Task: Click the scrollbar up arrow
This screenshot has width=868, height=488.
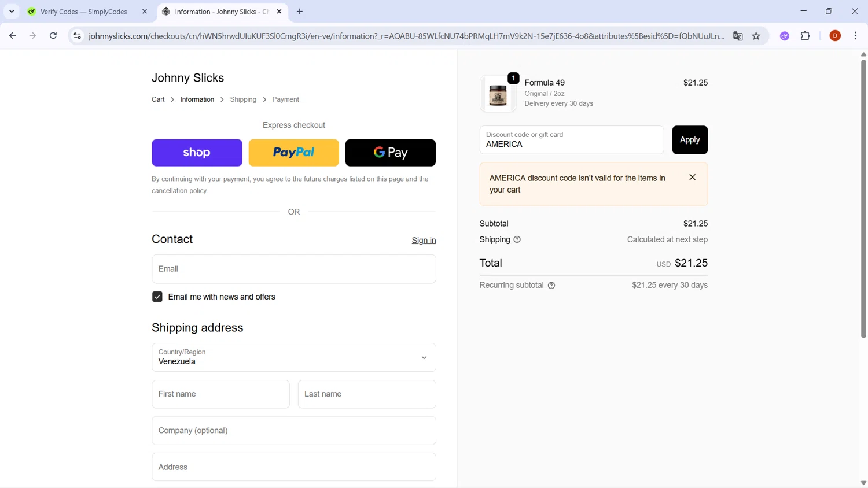Action: [863, 54]
